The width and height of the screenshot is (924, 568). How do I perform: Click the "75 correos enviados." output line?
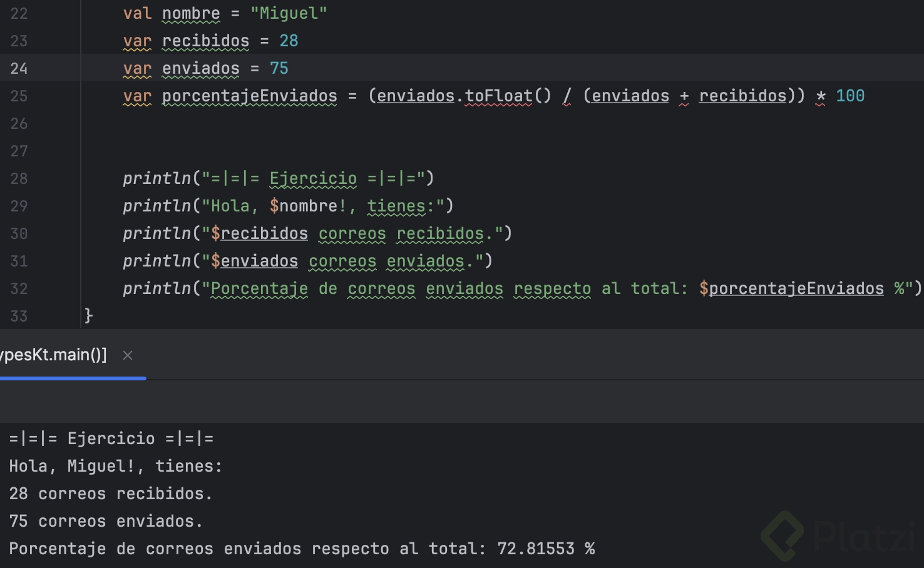pyautogui.click(x=106, y=521)
